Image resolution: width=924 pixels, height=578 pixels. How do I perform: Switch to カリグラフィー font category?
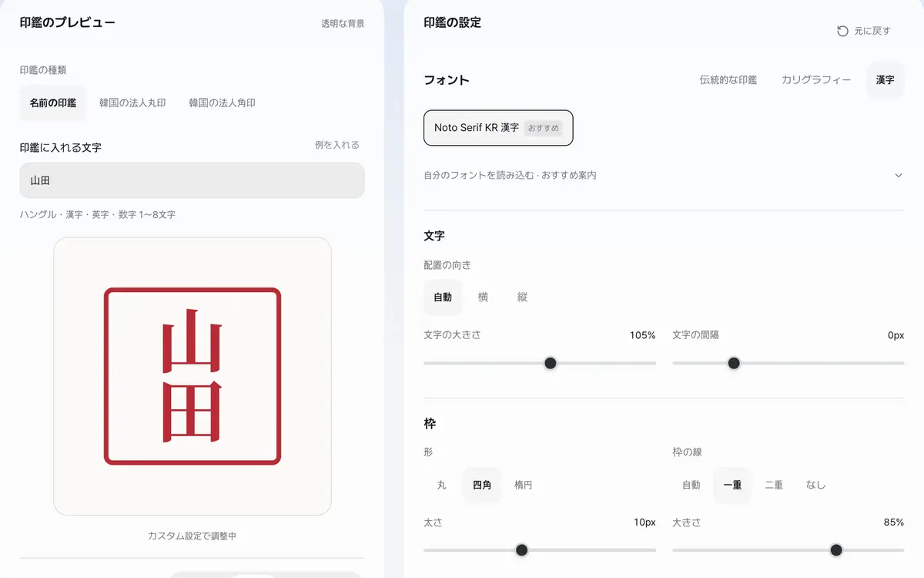pyautogui.click(x=816, y=80)
